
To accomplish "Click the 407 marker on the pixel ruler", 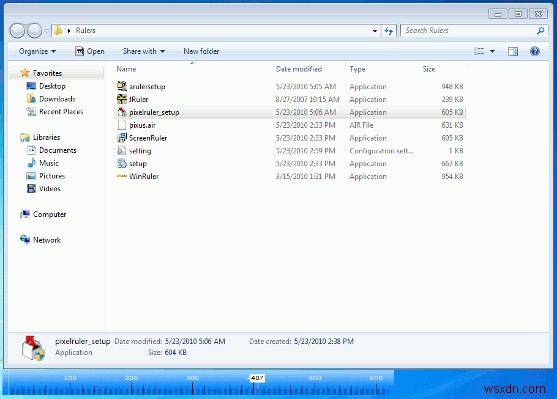I will pyautogui.click(x=257, y=378).
